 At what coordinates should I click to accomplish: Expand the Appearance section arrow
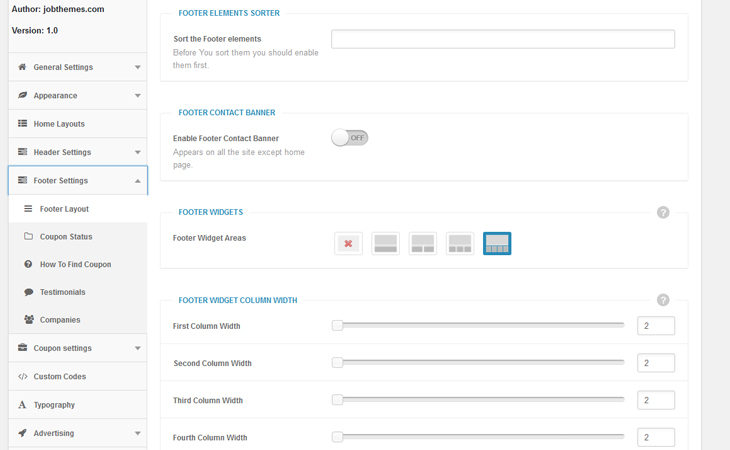137,96
